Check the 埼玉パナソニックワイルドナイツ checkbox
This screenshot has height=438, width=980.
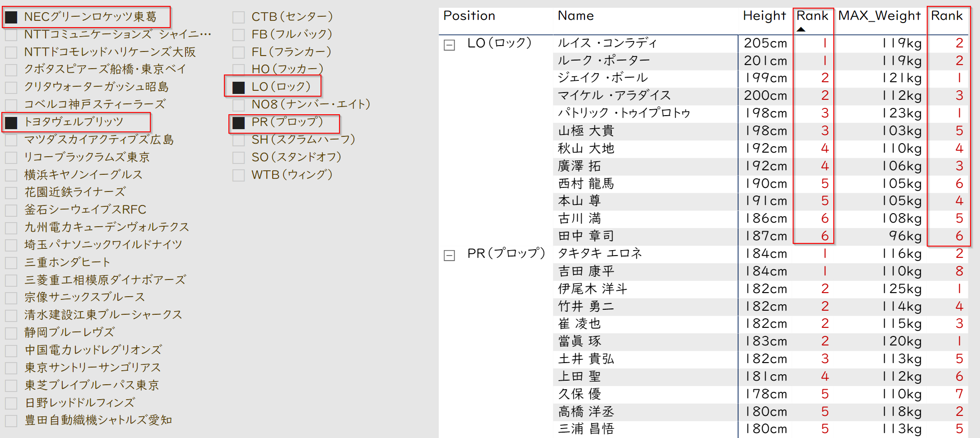[x=11, y=245]
